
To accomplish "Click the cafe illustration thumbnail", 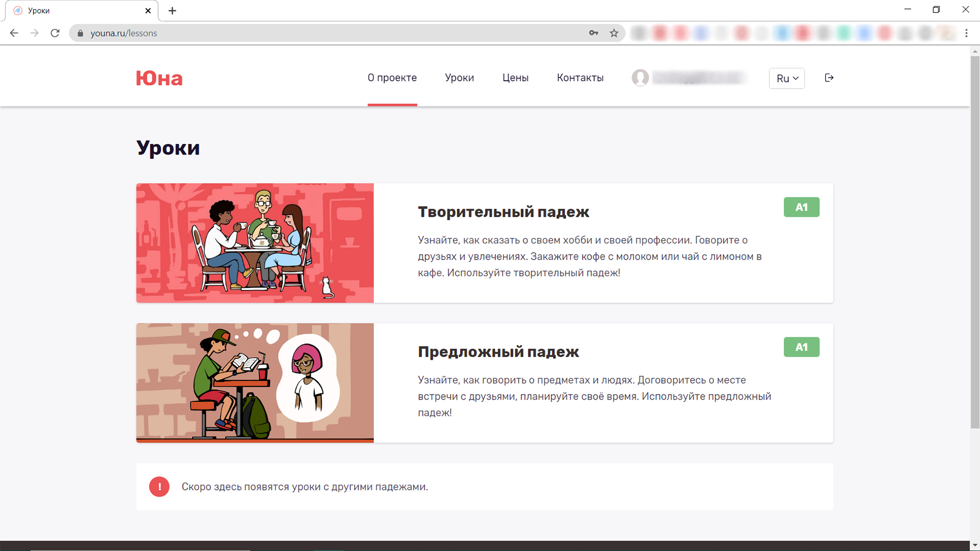I will tap(255, 243).
